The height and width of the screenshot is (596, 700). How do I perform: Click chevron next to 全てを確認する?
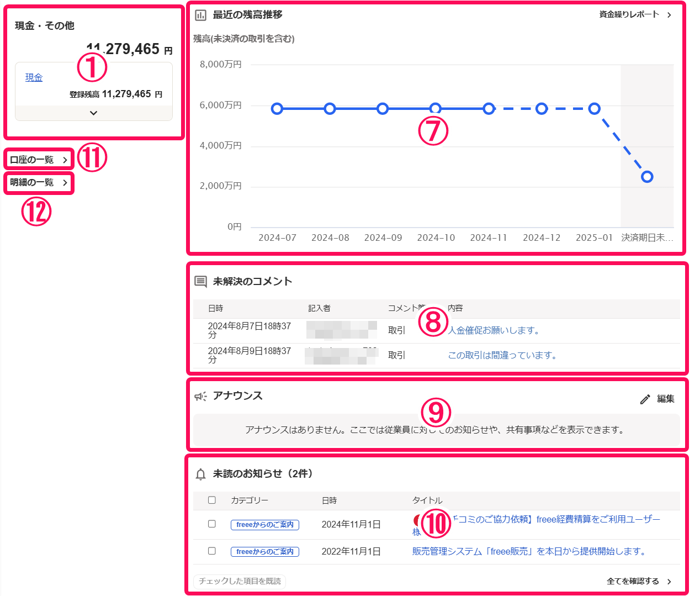tap(669, 582)
